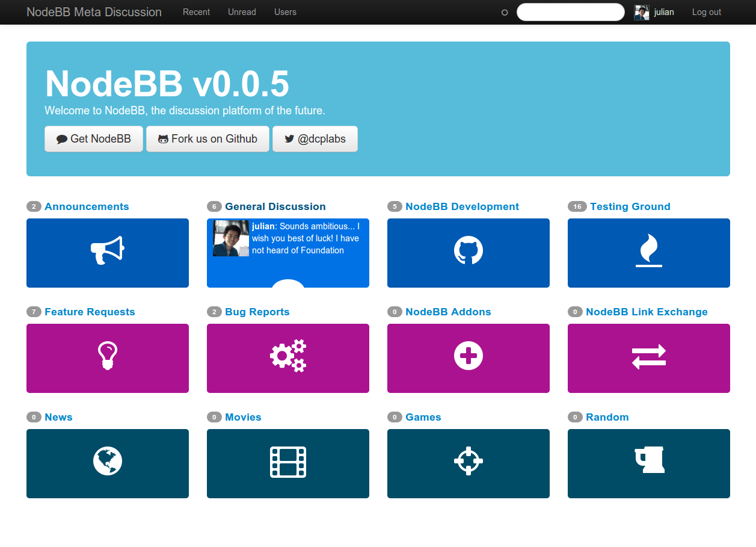
Task: Open the NodeBB Addons category link
Action: pos(448,312)
